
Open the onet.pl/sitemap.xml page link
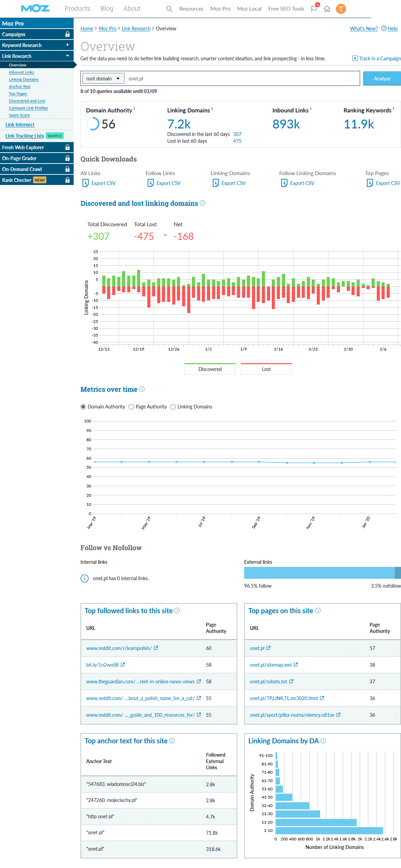(271, 665)
